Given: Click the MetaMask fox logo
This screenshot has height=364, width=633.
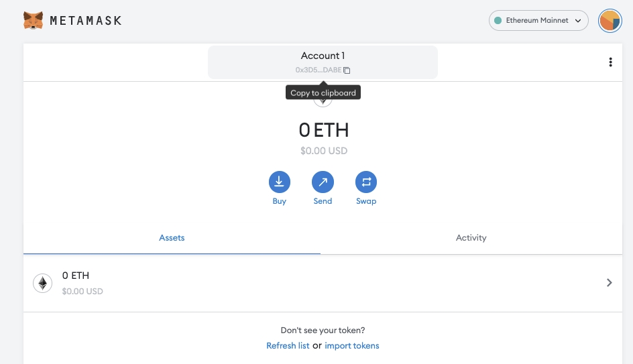Looking at the screenshot, I should tap(33, 20).
